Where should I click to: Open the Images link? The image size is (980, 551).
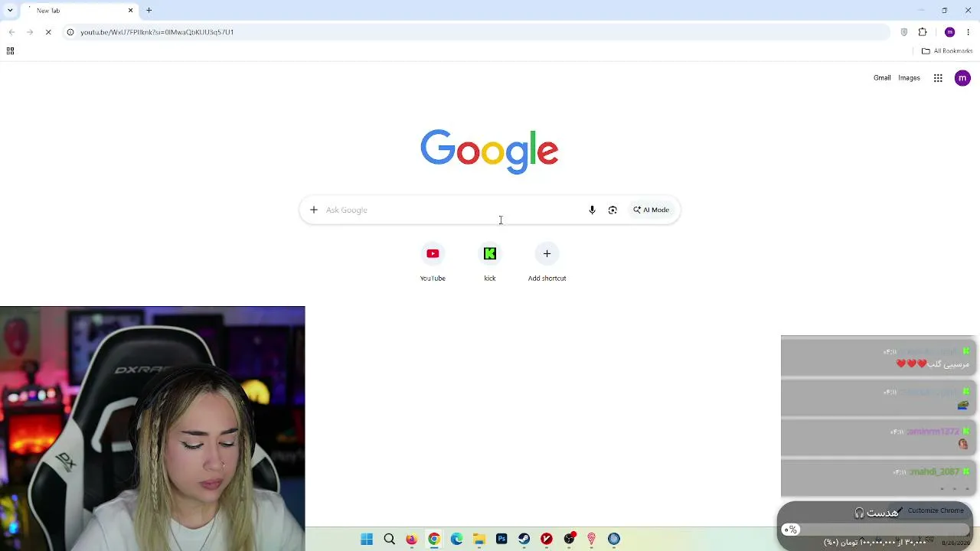(909, 78)
